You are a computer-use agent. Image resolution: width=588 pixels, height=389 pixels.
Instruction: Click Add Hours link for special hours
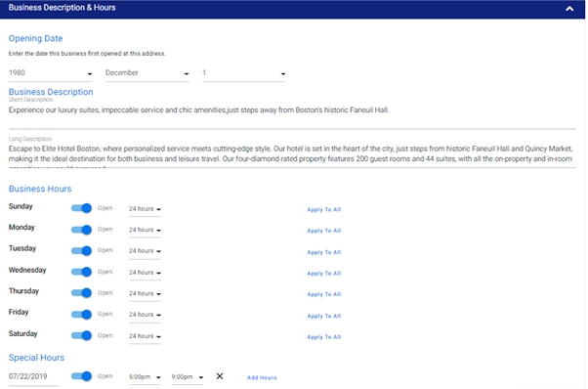262,377
